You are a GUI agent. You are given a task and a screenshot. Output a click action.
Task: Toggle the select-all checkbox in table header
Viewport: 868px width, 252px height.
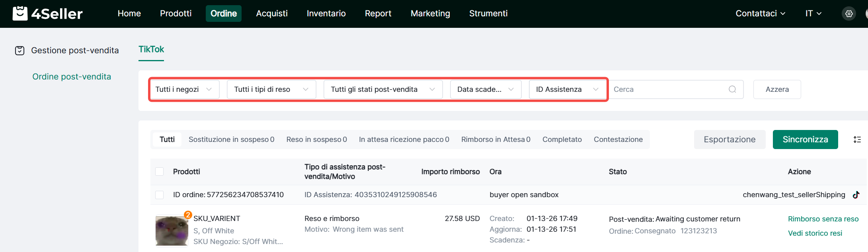click(160, 172)
